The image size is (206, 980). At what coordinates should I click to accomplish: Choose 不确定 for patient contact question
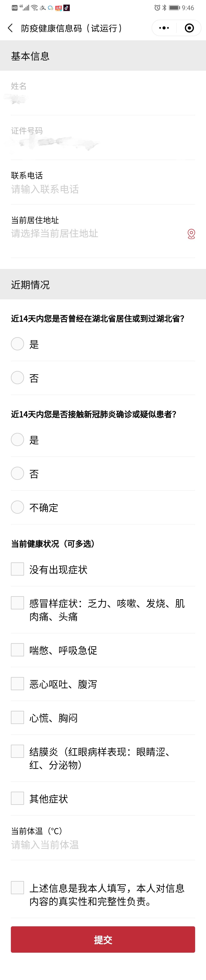[18, 507]
